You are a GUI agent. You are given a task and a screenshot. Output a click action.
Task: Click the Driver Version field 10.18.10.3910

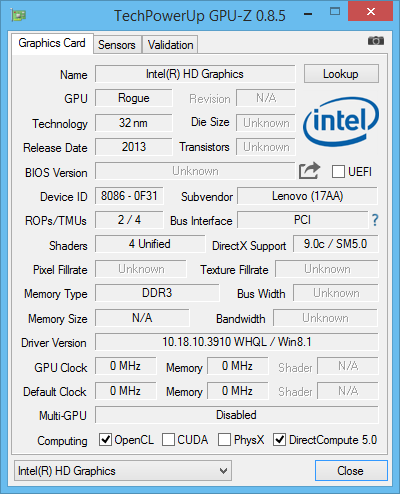coord(237,342)
